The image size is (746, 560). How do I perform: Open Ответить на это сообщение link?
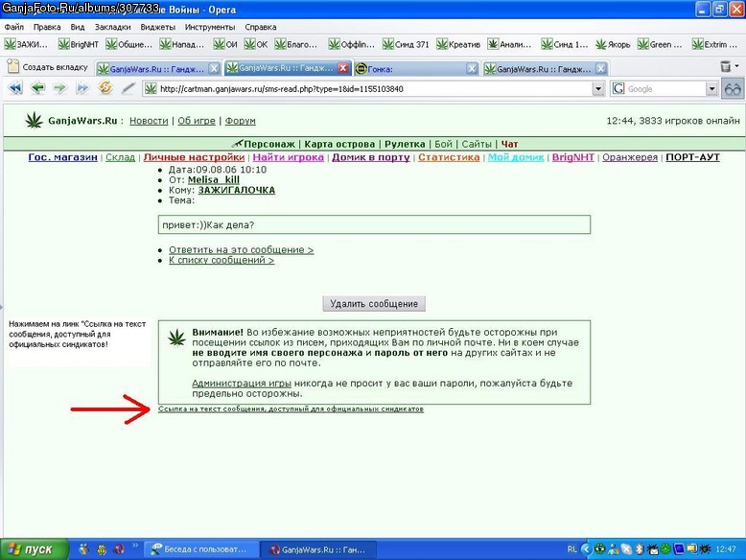(x=242, y=249)
